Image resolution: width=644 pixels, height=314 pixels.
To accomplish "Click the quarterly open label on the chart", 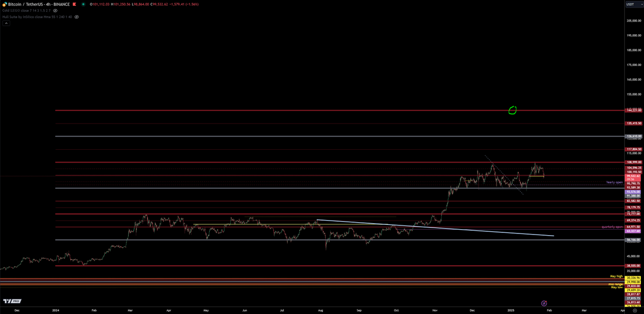I will point(612,228).
